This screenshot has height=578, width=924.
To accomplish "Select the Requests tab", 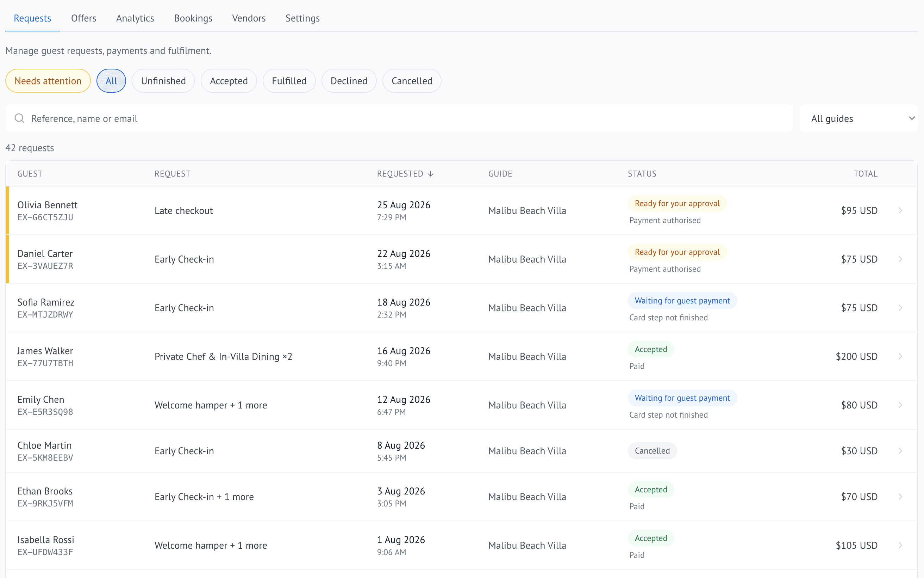I will point(32,18).
